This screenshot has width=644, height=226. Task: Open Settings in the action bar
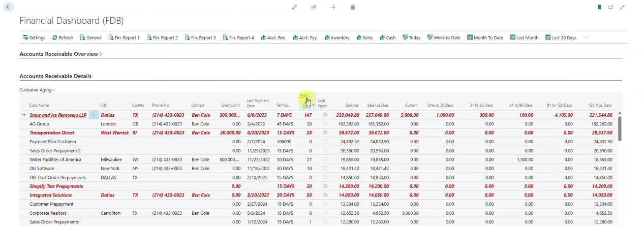tap(34, 38)
